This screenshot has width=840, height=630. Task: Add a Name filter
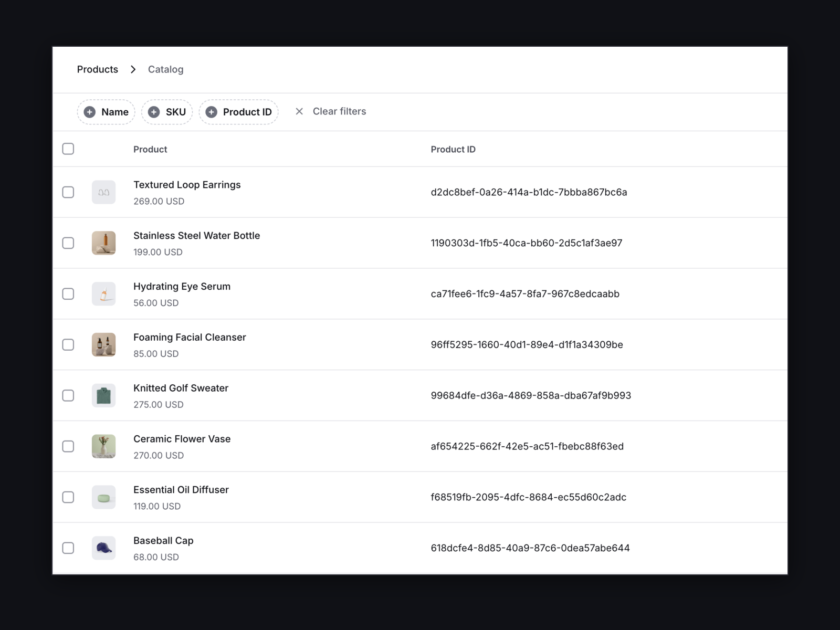(x=106, y=112)
